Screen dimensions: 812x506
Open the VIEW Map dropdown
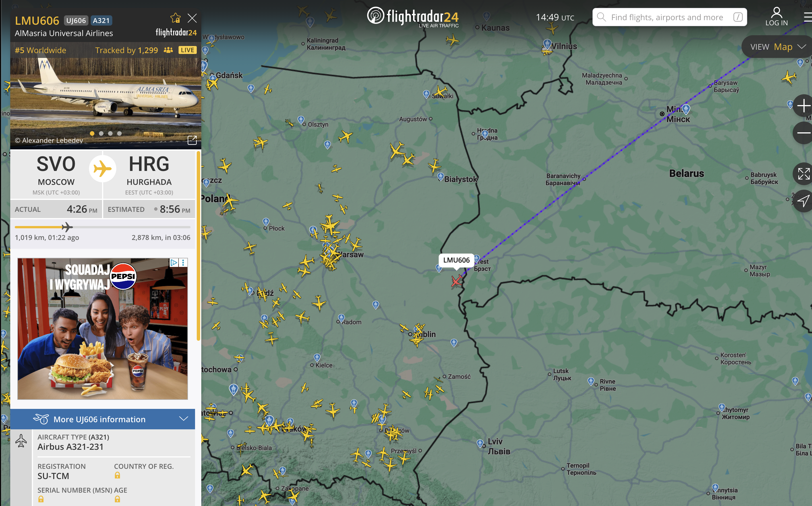[x=777, y=47]
